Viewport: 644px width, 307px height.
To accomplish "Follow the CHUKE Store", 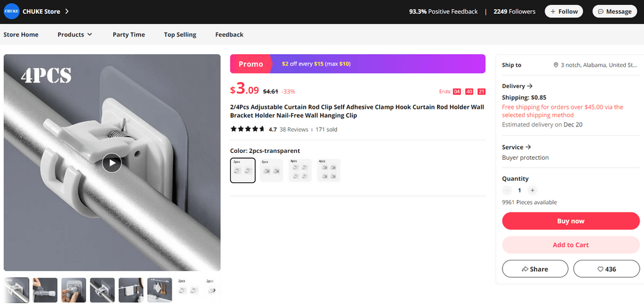I will coord(564,11).
